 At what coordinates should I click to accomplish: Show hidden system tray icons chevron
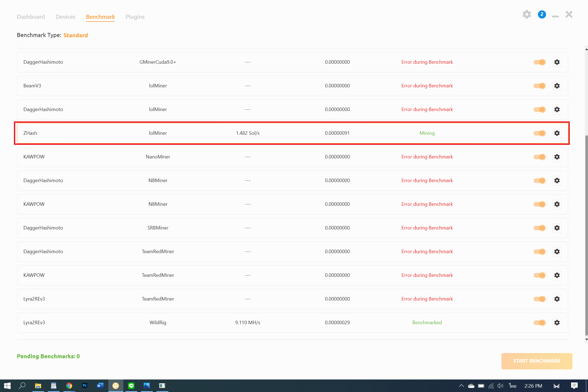(x=461, y=386)
